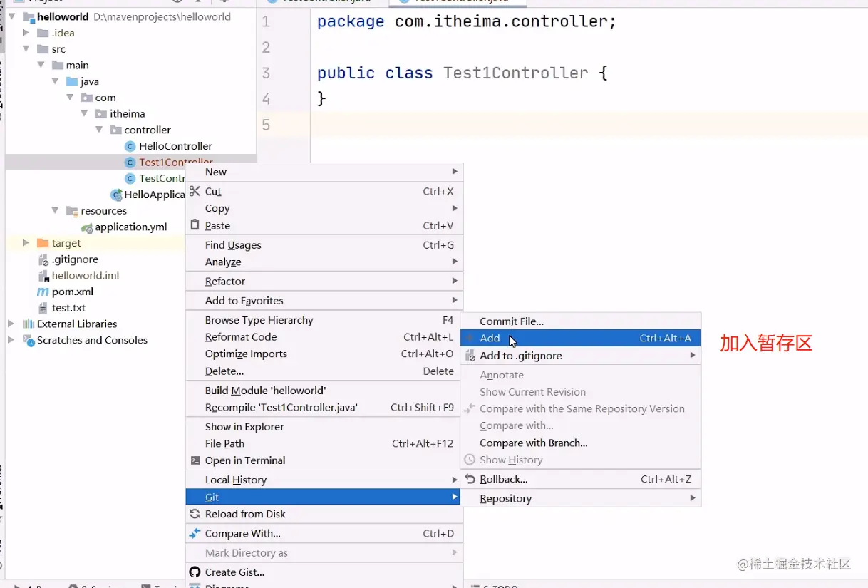Choose Copy from context menu
Image resolution: width=868 pixels, height=588 pixels.
click(x=324, y=208)
